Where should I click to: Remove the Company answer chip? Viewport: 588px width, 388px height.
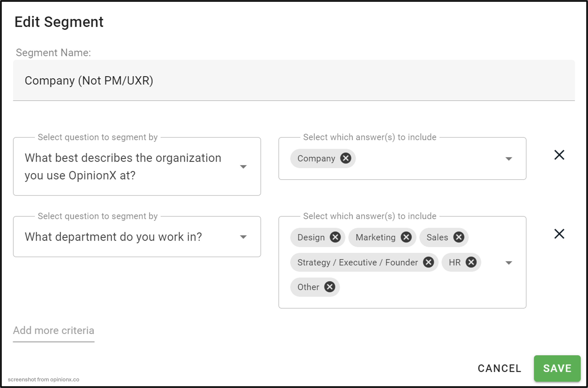[x=346, y=158]
